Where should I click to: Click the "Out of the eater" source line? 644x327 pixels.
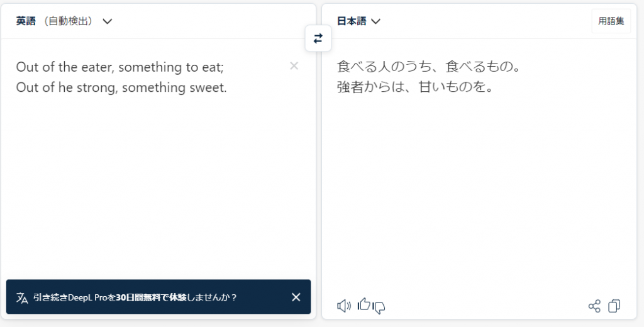tap(119, 67)
